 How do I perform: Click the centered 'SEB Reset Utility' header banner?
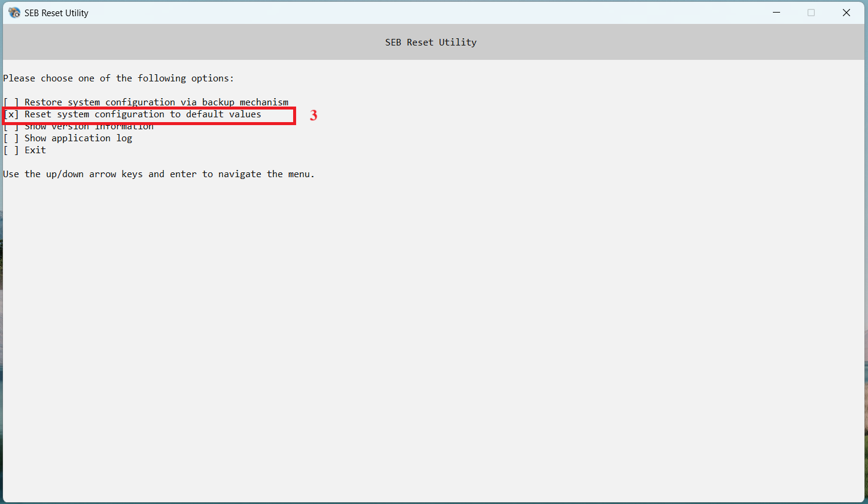point(431,42)
